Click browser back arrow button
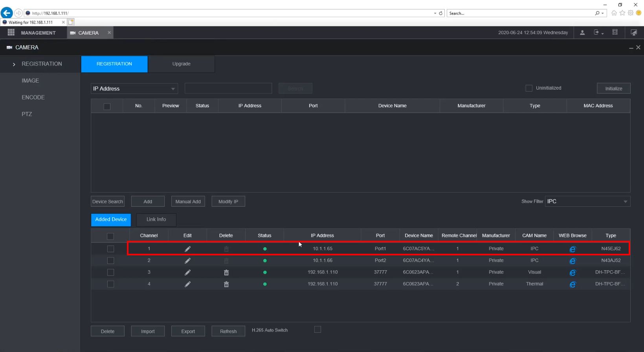This screenshot has width=644, height=352. pos(7,13)
